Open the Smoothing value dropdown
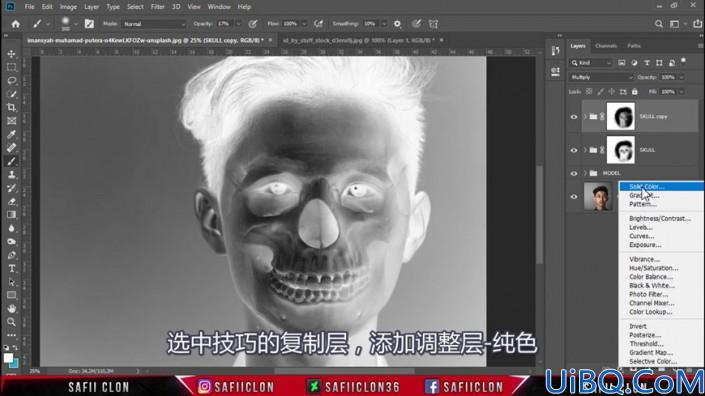This screenshot has width=705, height=396. pos(384,24)
